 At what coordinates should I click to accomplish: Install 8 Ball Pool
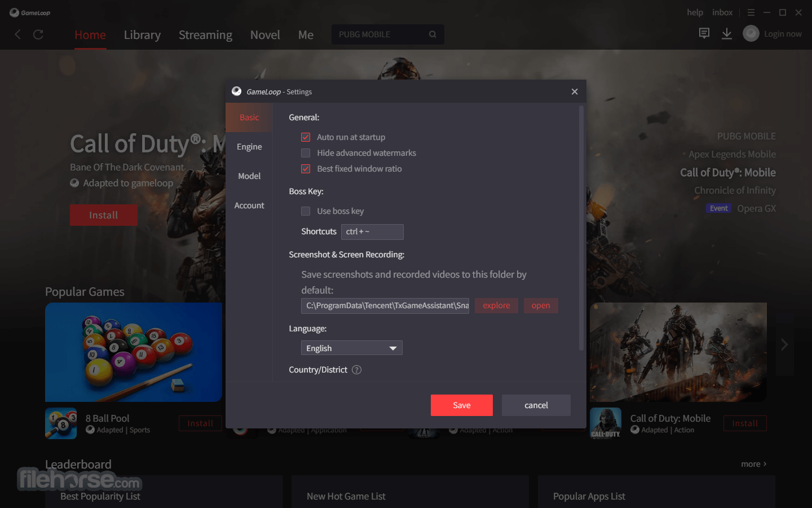pyautogui.click(x=200, y=423)
